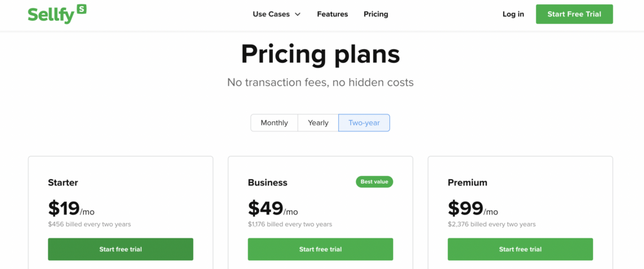Expand the chevron beside Use Cases
Viewport: 644px width, 269px height.
click(x=297, y=14)
